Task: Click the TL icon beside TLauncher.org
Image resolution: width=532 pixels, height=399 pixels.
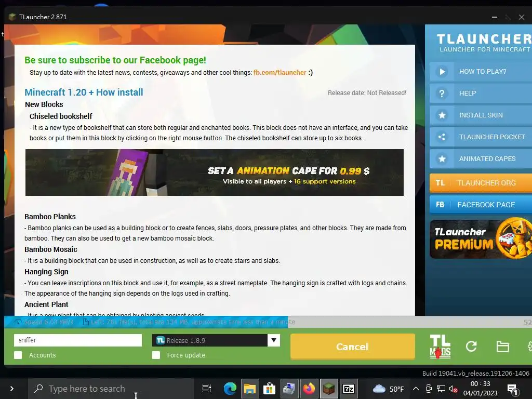Action: pos(440,183)
